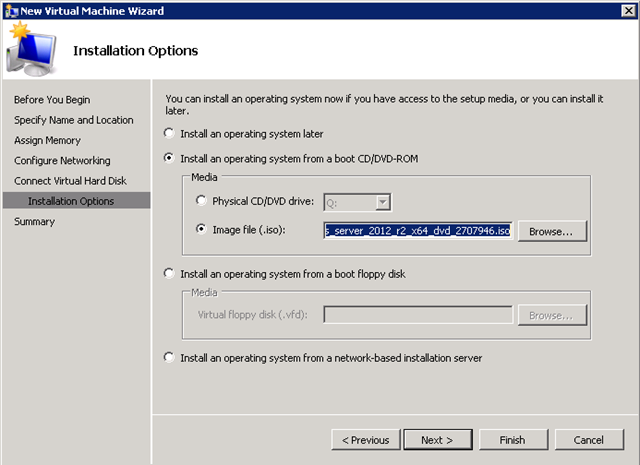Open the Connect Virtual Hard Disk step
This screenshot has width=640, height=465.
pos(70,181)
